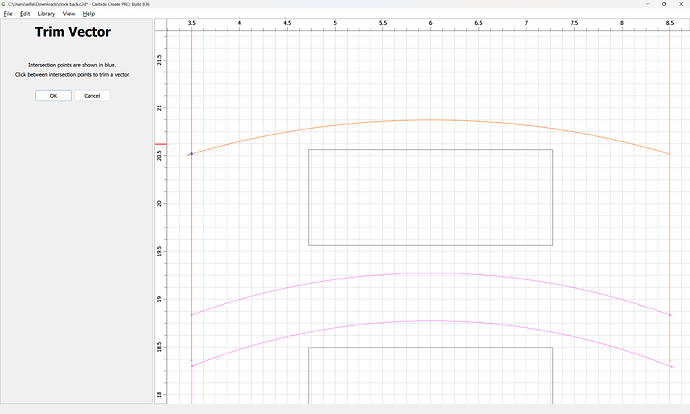Screen dimensions: 690x414
Task: Click the blue intersection point on the orange arc
Action: 191,154
